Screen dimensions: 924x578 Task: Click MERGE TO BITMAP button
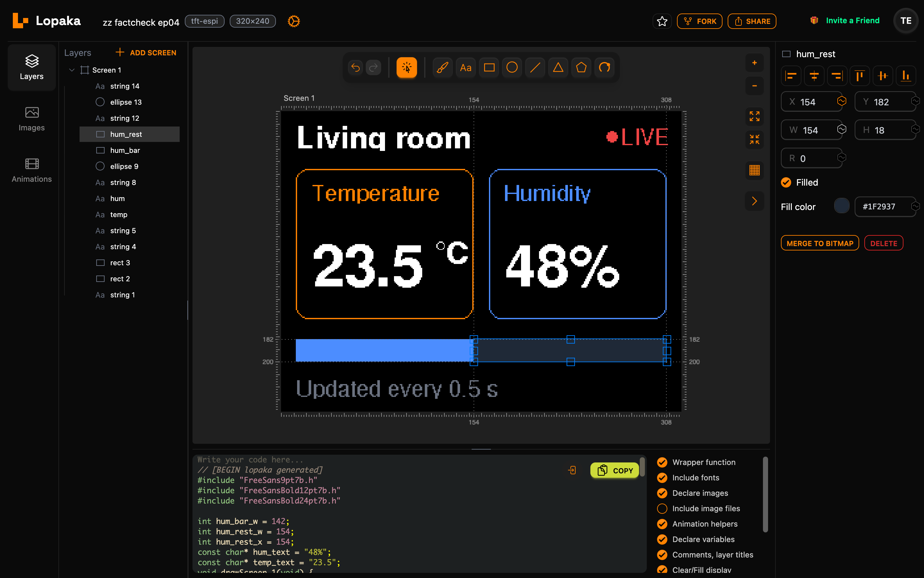pyautogui.click(x=820, y=243)
